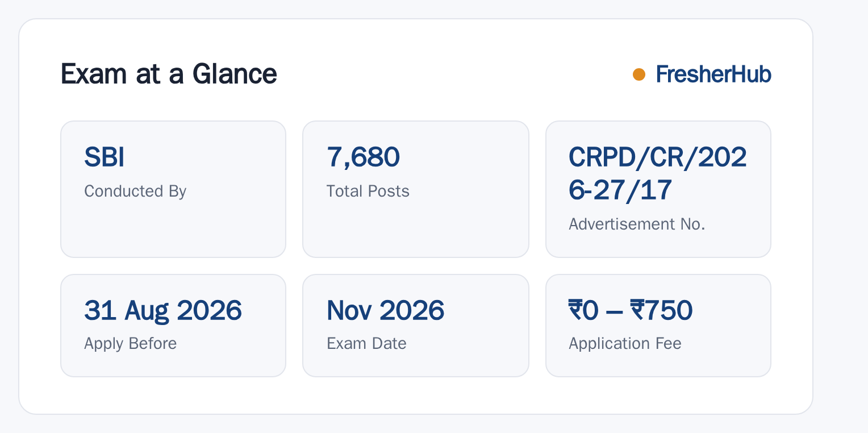
Task: Click the 'Conducted By' label
Action: 135,191
